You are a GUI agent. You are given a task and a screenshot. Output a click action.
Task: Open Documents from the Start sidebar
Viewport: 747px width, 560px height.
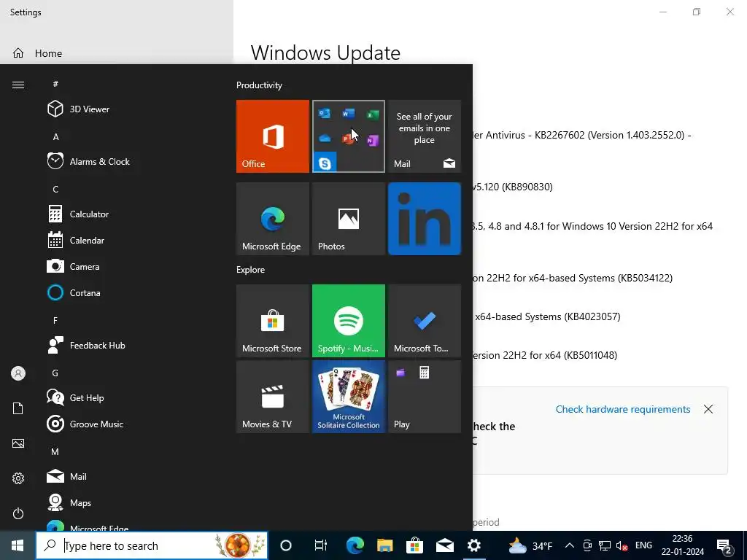[18, 408]
